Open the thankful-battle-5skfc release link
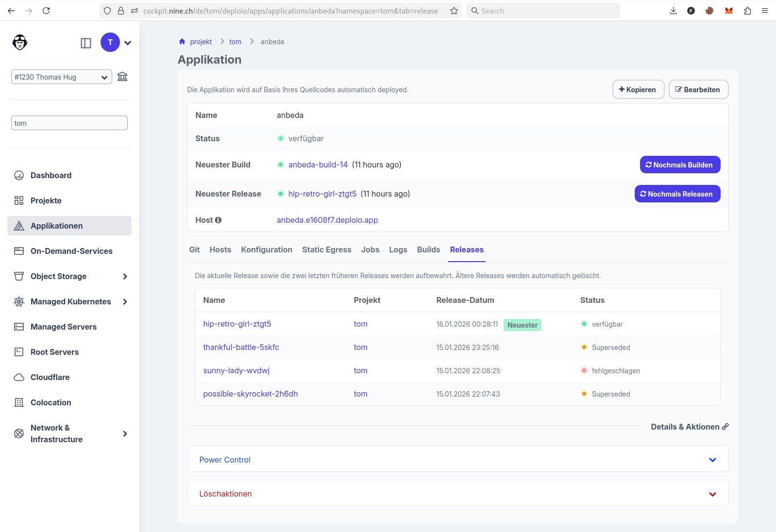Image resolution: width=776 pixels, height=532 pixels. pos(241,348)
